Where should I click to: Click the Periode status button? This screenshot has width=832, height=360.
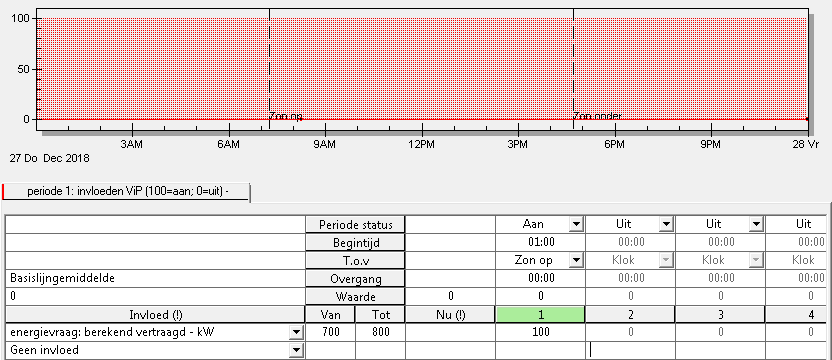356,225
